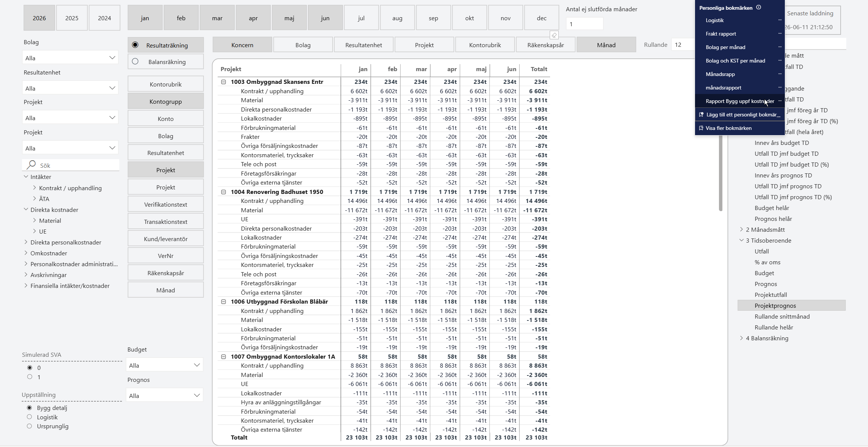Click the eraser clear-selections icon above Räkenskapsår
This screenshot has width=868, height=447.
(x=554, y=35)
